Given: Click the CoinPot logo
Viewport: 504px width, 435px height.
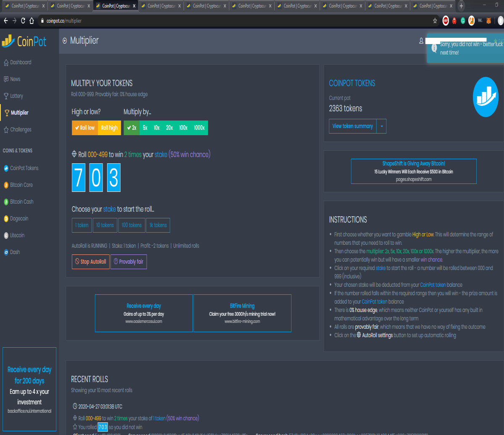Looking at the screenshot, I should pyautogui.click(x=24, y=41).
